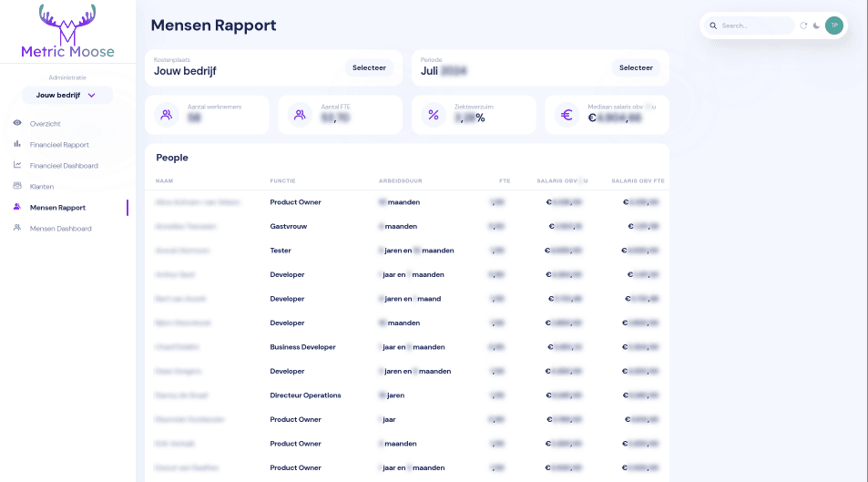Click the Financieel Rapport bar chart icon

tap(17, 144)
